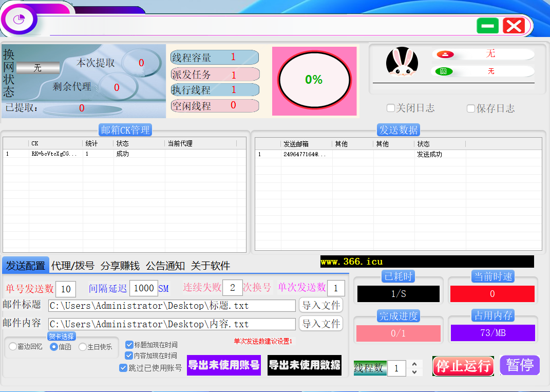550x392 pixels.
Task: Click the green minimize icon button
Action: 487,26
